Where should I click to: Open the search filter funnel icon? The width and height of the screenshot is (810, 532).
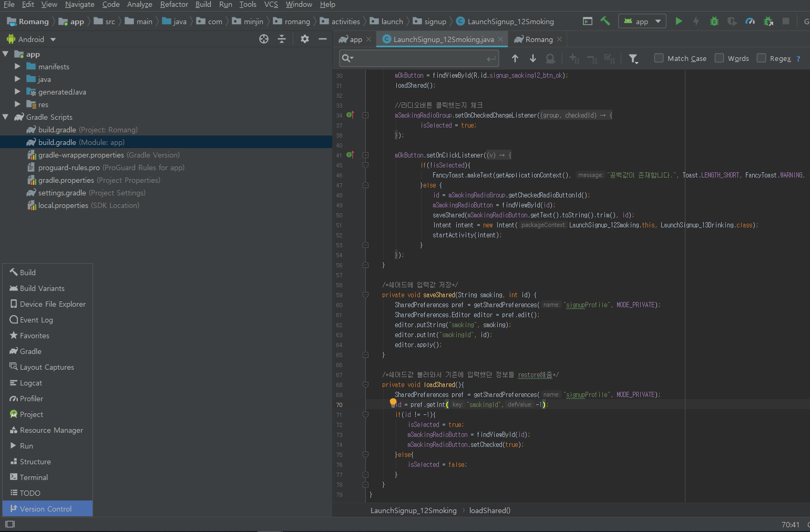(633, 58)
